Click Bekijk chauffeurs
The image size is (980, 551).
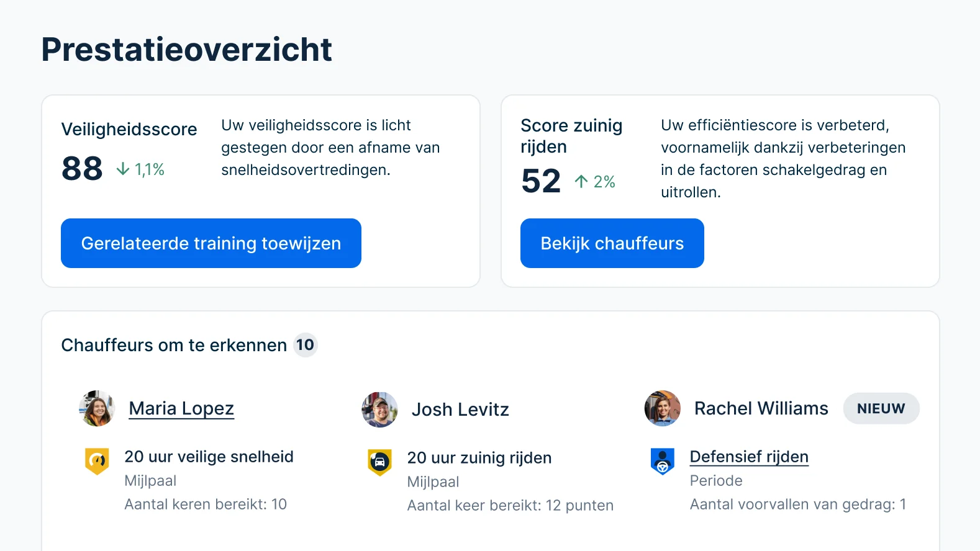coord(612,243)
